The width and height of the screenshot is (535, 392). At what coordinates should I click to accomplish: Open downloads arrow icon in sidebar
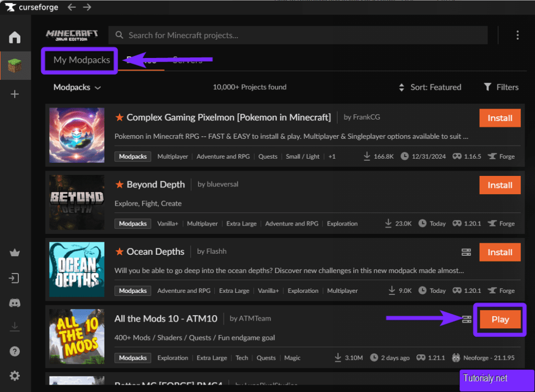(15, 327)
